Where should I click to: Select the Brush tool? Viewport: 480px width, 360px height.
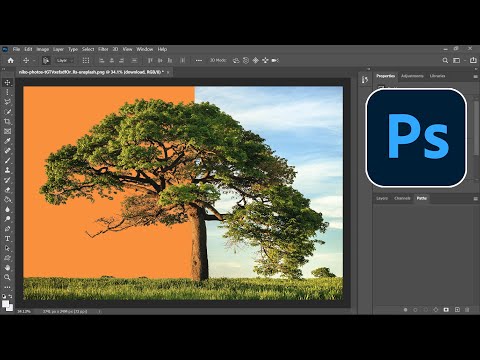click(x=7, y=160)
